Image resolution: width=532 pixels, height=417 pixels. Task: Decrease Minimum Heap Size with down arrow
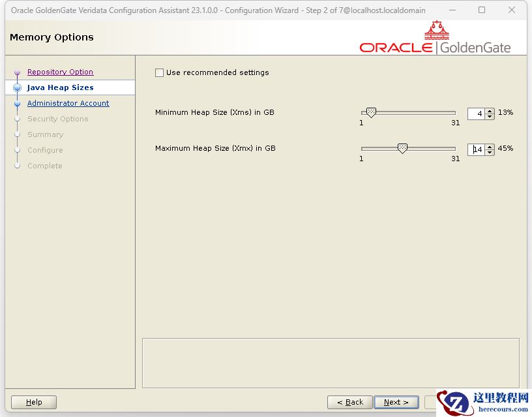(490, 116)
